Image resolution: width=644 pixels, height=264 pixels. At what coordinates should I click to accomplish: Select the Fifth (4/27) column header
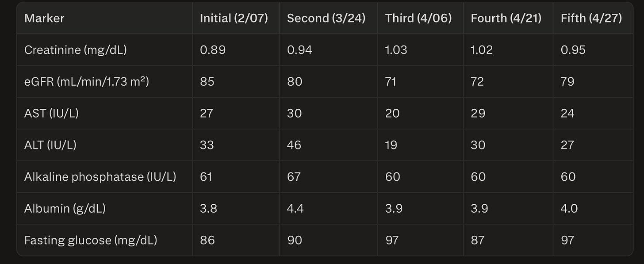click(591, 18)
